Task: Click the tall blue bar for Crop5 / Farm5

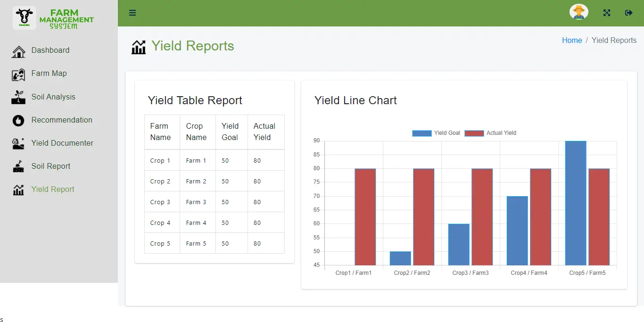Action: pos(576,203)
